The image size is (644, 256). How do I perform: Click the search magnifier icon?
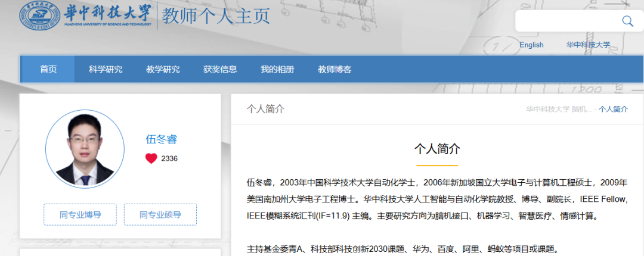click(x=627, y=21)
